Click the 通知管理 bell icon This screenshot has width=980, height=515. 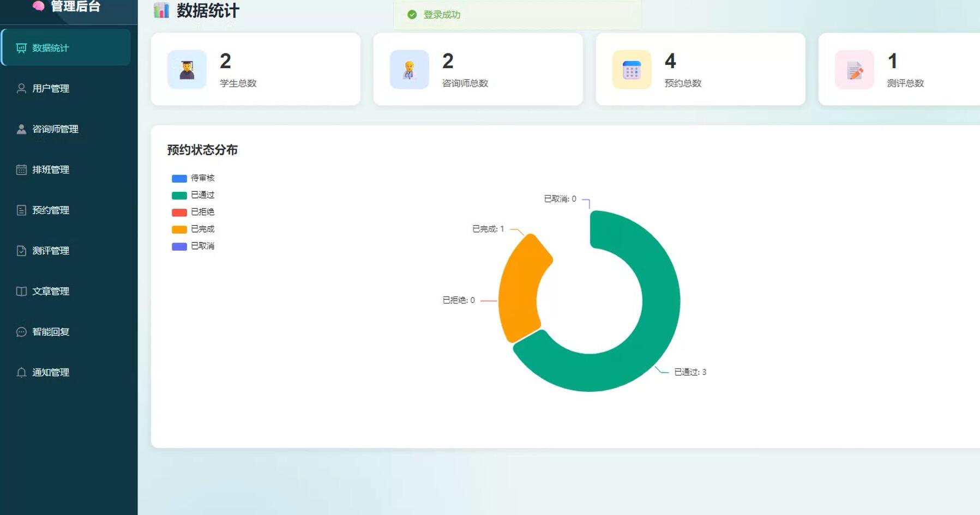[x=21, y=372]
